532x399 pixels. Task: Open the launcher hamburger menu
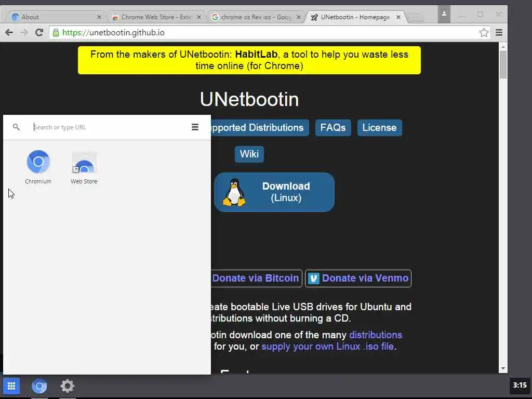click(195, 127)
